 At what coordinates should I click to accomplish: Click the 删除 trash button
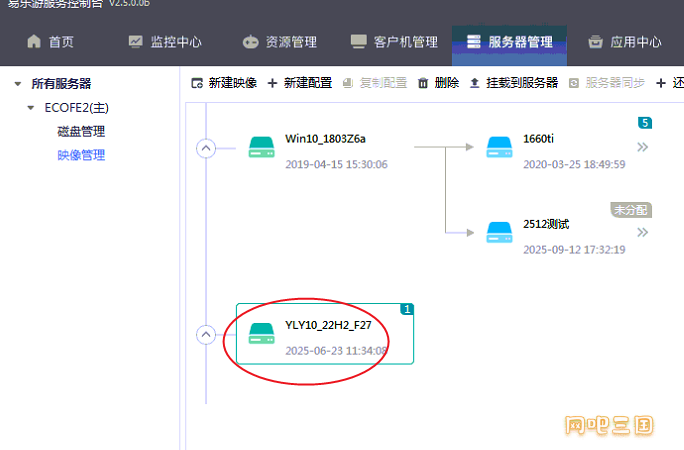[x=438, y=83]
